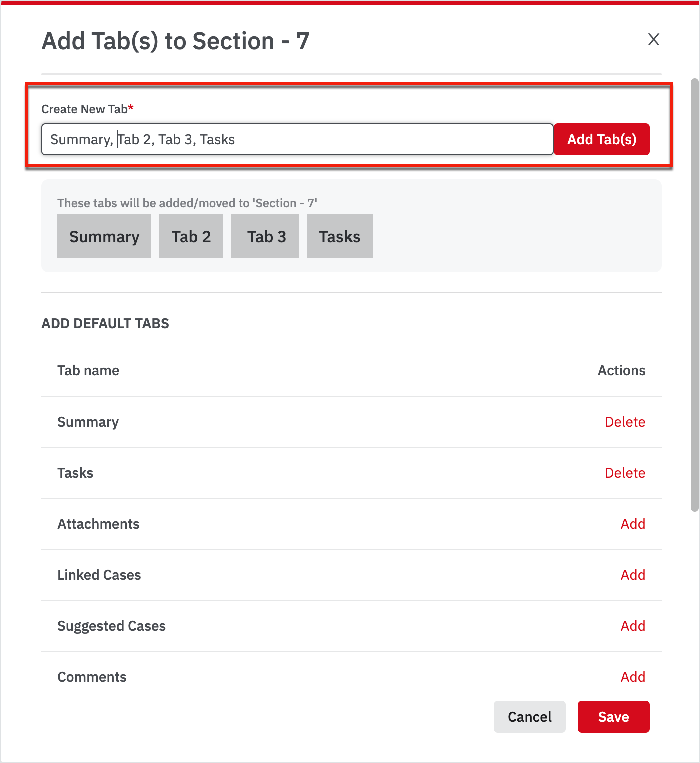This screenshot has width=700, height=763.
Task: Save the tab changes
Action: [x=614, y=717]
